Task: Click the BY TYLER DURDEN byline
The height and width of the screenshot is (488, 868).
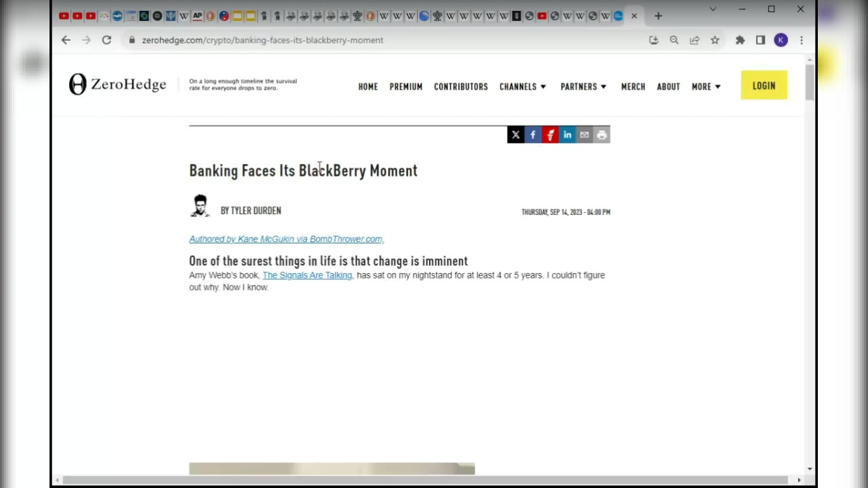Action: (x=251, y=211)
